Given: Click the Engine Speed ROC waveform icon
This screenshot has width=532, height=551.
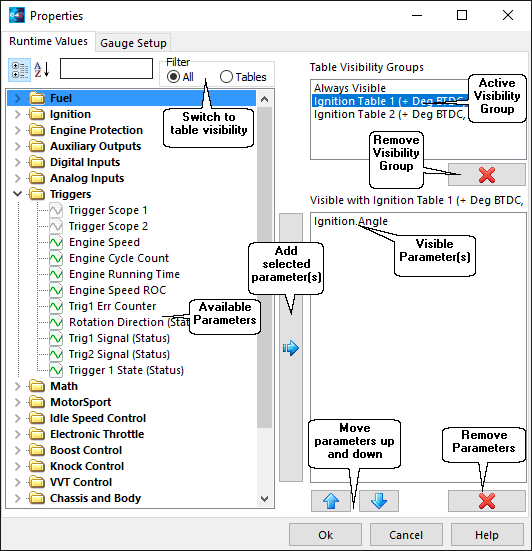Looking at the screenshot, I should [x=56, y=290].
